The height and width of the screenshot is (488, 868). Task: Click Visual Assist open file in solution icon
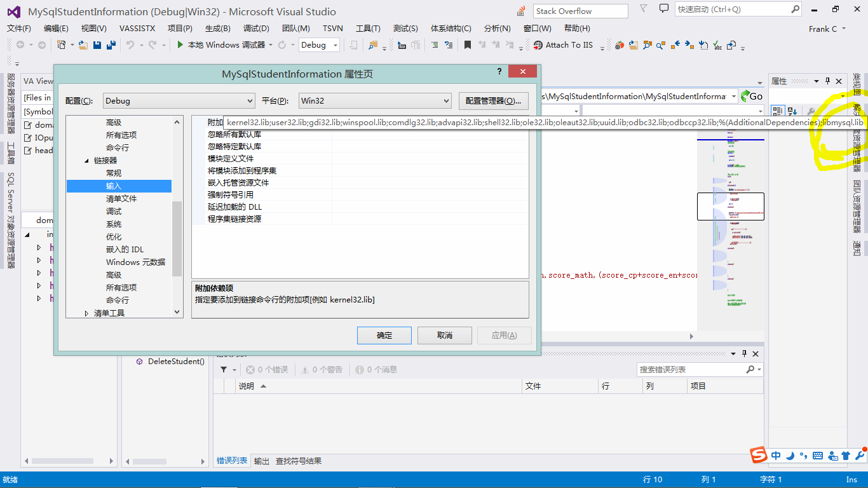tap(634, 45)
